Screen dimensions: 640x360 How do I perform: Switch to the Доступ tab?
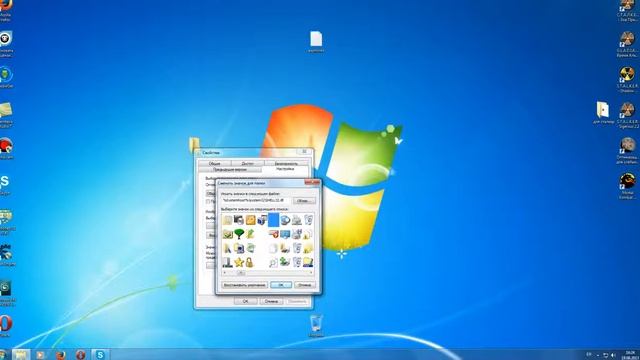coord(247,163)
